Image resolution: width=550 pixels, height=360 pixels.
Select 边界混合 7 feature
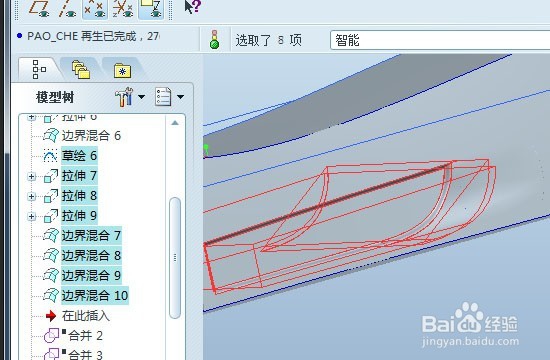click(91, 235)
